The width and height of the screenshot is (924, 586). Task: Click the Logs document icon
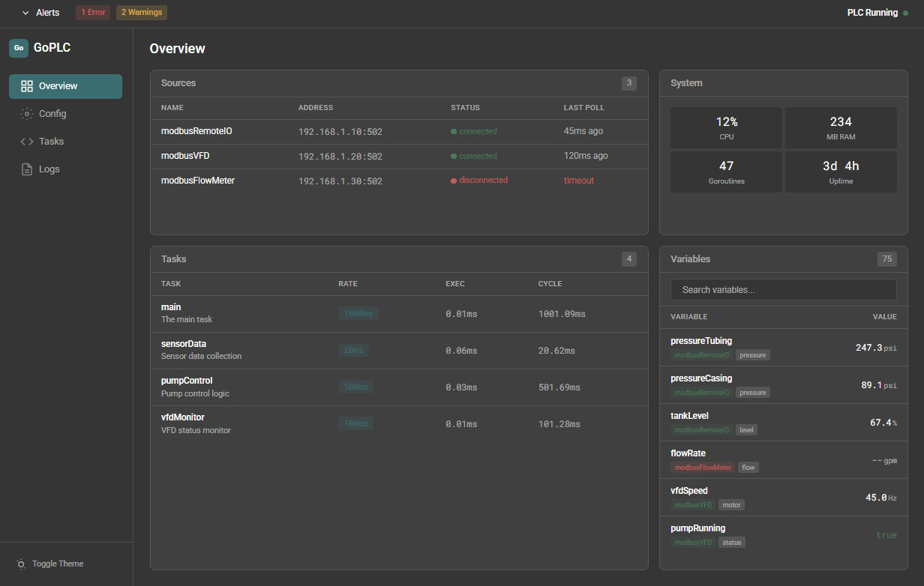[x=27, y=169]
